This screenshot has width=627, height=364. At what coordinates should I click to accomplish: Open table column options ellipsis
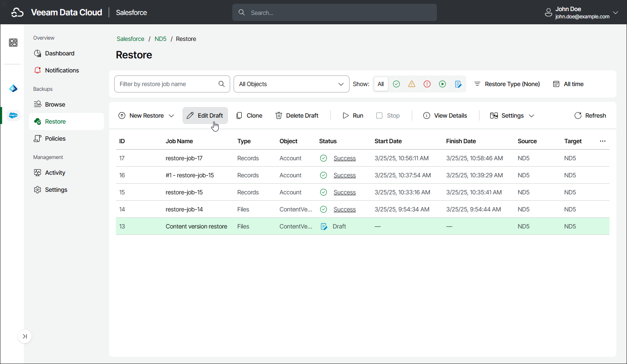(x=603, y=141)
